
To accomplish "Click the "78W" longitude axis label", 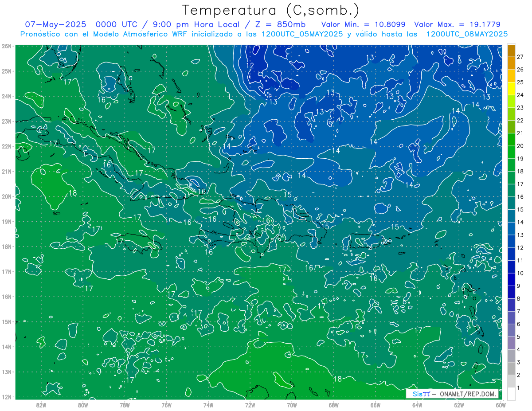I will pos(125,404).
